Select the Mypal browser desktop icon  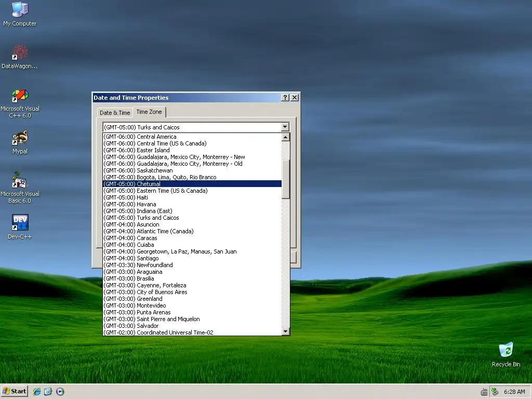pos(20,142)
